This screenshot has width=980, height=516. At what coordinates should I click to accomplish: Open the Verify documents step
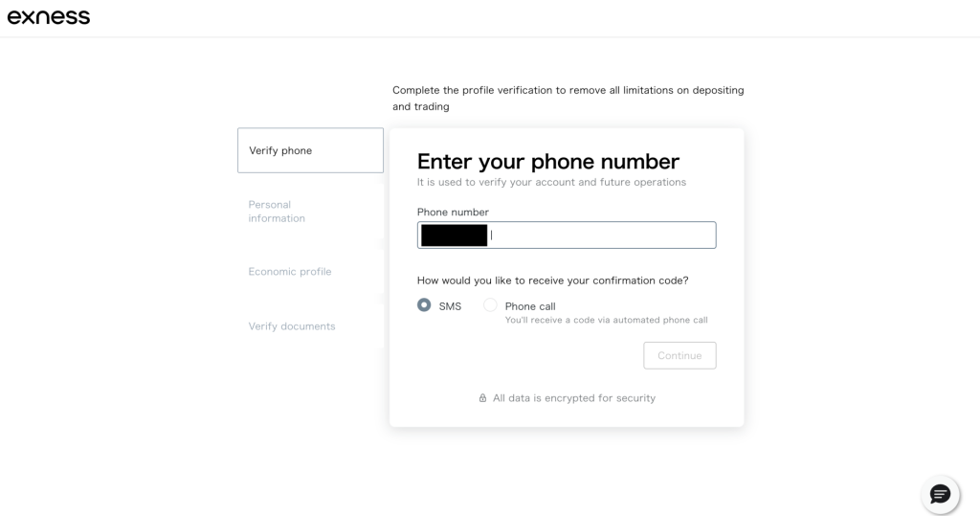pos(292,326)
